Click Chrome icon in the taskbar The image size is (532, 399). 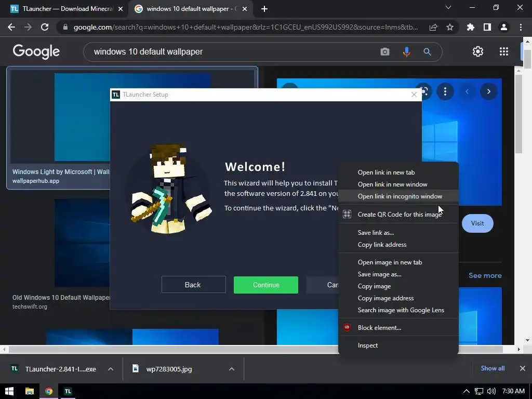pos(49,391)
